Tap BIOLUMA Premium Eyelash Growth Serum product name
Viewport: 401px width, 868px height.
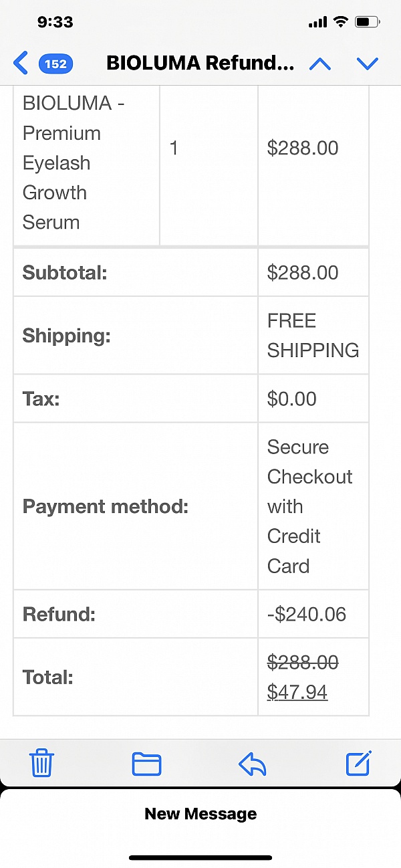[74, 162]
